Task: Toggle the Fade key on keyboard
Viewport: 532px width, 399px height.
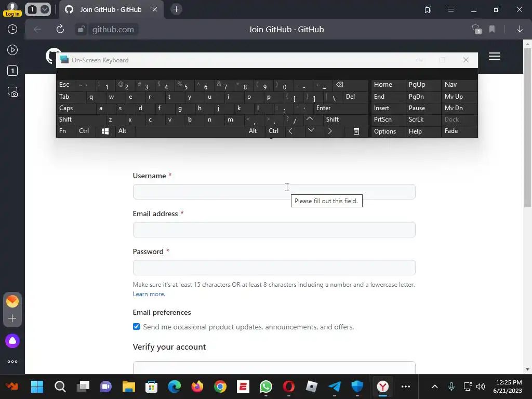Action: point(459,131)
